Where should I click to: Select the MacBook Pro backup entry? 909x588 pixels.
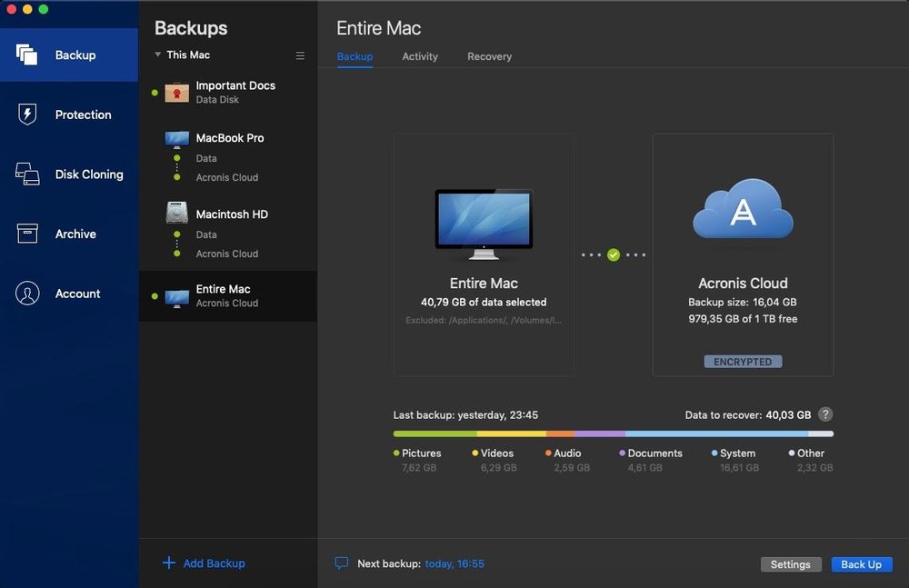229,138
